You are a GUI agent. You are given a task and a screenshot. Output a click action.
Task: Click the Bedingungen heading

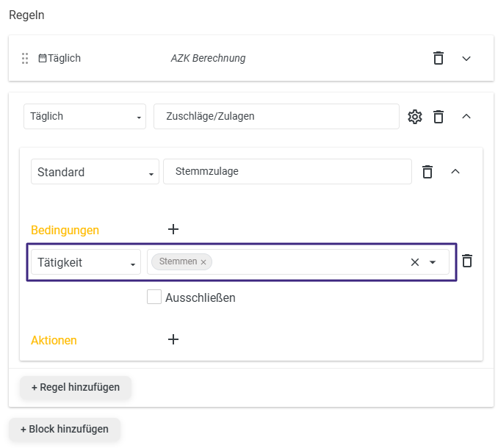[65, 230]
